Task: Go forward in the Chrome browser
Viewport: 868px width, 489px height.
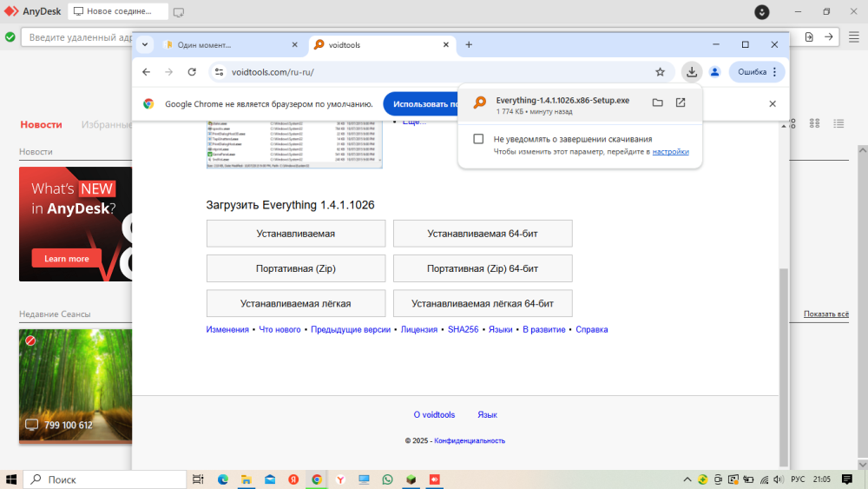Action: click(x=169, y=72)
